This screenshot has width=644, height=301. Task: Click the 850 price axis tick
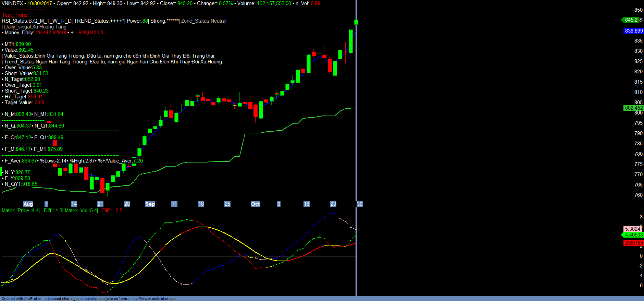[x=638, y=10]
